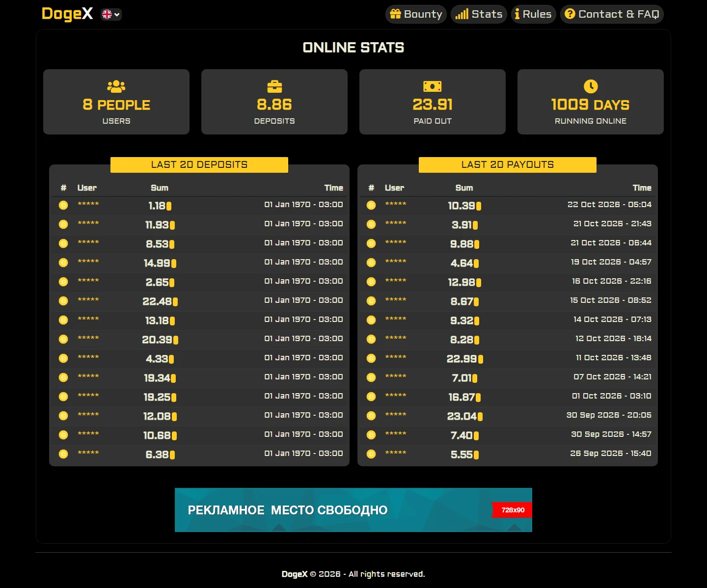Click the payout sum 16.87
This screenshot has height=588, width=707.
point(462,397)
